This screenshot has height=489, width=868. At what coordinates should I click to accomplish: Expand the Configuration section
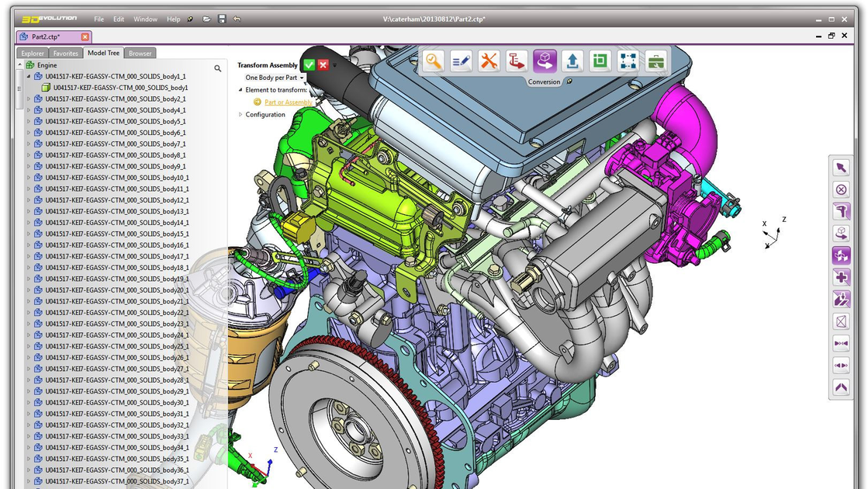(240, 115)
